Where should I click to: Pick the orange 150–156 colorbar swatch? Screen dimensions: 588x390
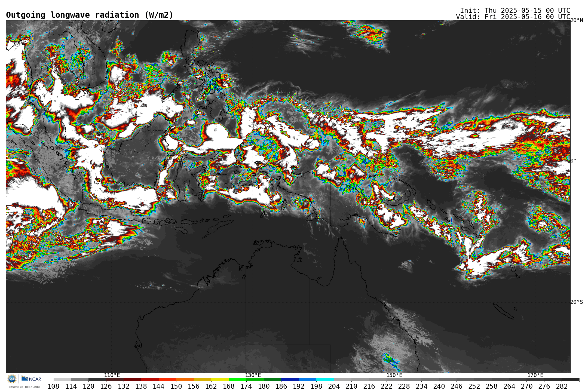185,379
